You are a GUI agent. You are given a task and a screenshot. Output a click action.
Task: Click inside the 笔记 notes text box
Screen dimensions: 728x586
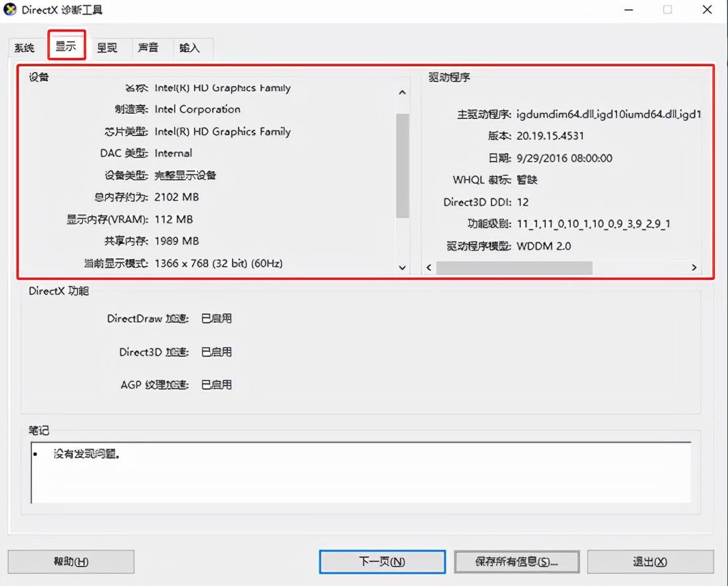click(x=361, y=472)
